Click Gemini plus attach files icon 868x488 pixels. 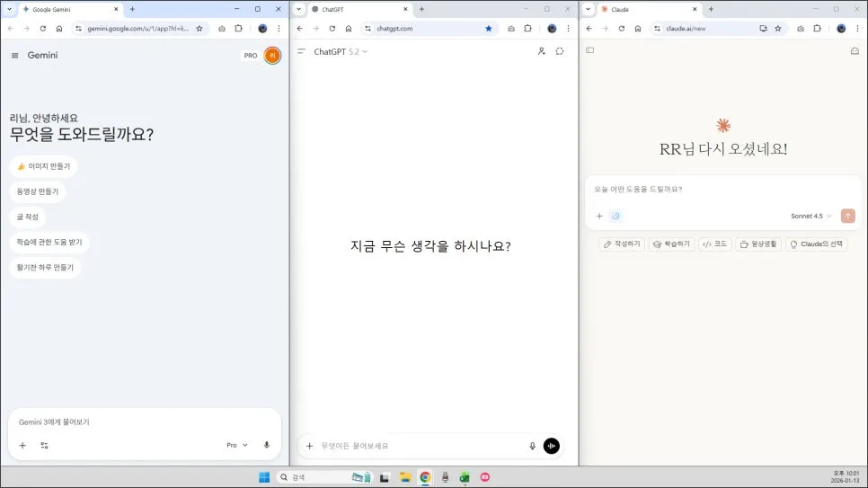tap(22, 446)
